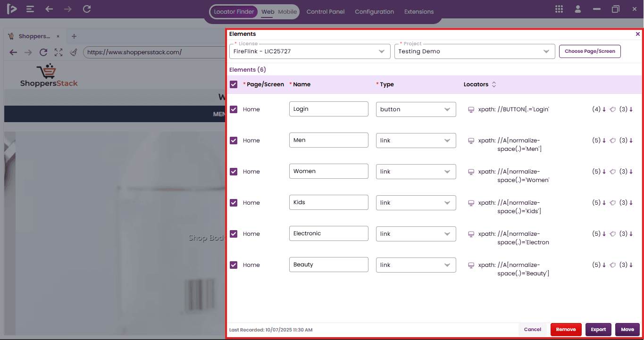Click the shoppersstack.com URL bar
The width and height of the screenshot is (644, 340).
point(154,52)
